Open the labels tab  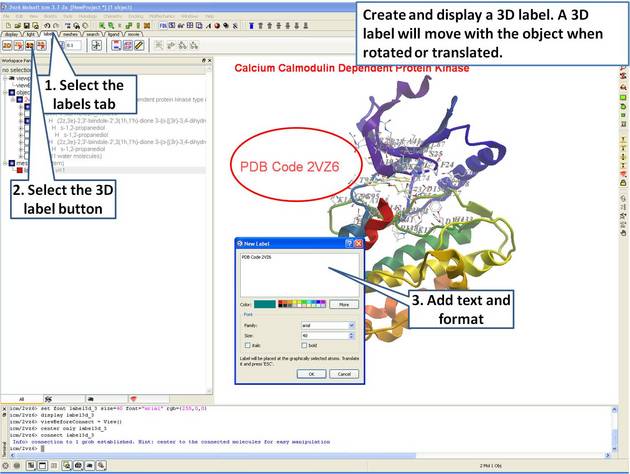(48, 34)
